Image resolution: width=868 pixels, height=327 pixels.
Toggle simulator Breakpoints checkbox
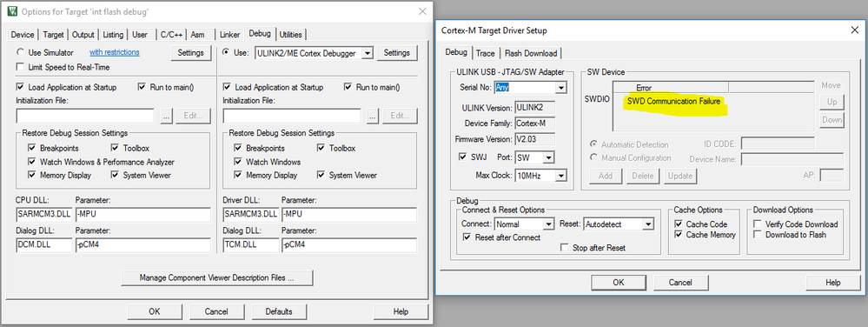click(x=31, y=148)
